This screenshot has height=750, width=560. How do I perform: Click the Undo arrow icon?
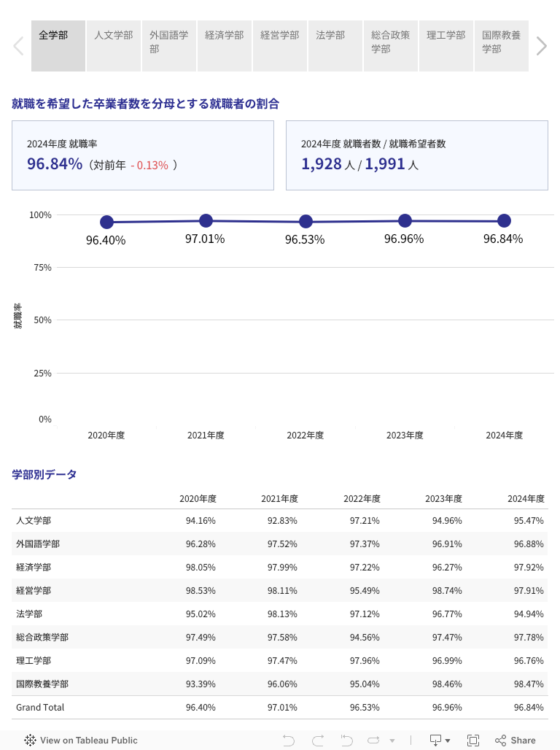pyautogui.click(x=289, y=740)
